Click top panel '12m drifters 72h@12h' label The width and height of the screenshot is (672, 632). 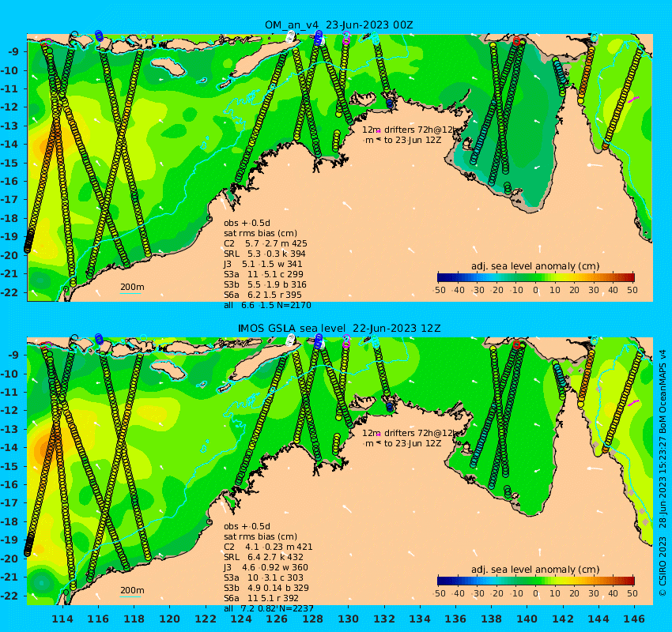[x=410, y=130]
